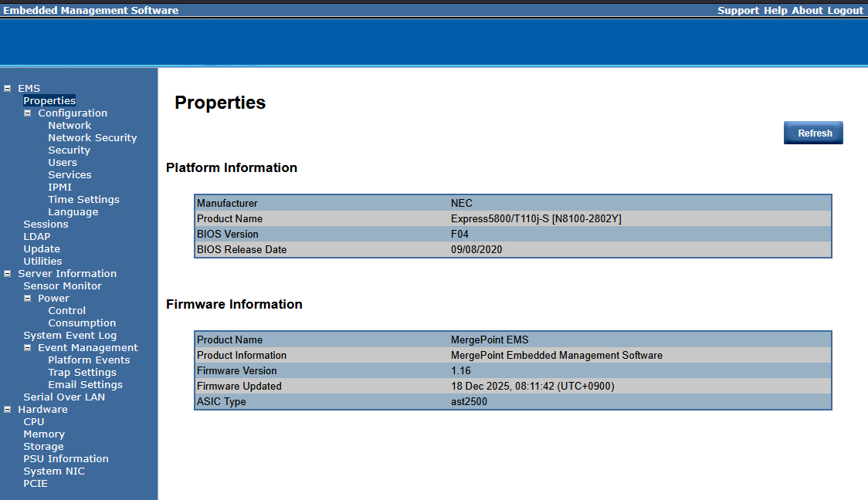Collapse the Power tree node
This screenshot has height=500, width=868.
pyautogui.click(x=28, y=299)
